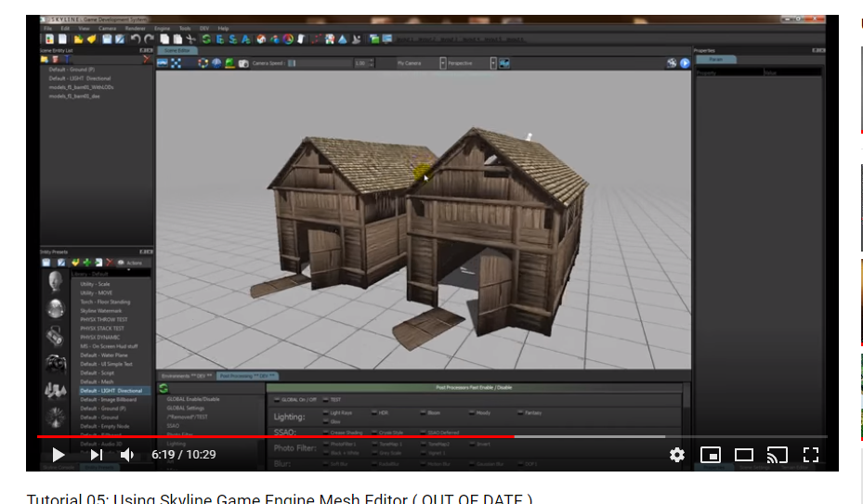Open the Library - Default dropdown
Image resolution: width=863 pixels, height=504 pixels.
[x=111, y=274]
